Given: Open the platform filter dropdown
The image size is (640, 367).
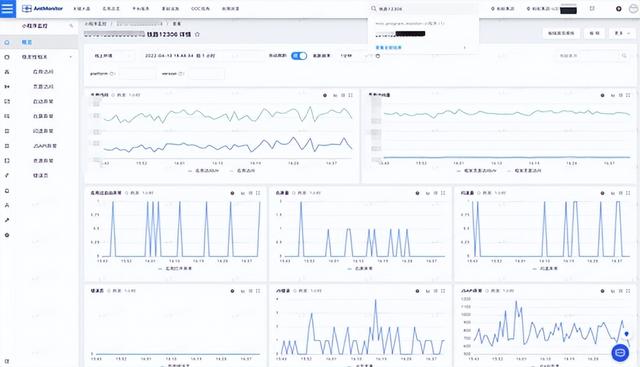Looking at the screenshot, I should click(x=136, y=74).
